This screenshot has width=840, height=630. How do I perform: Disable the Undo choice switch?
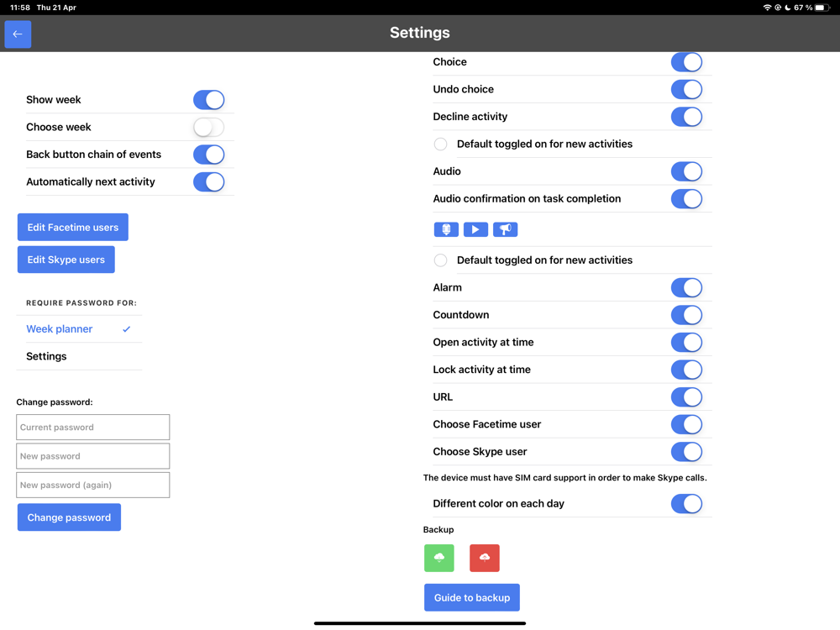[x=686, y=90]
